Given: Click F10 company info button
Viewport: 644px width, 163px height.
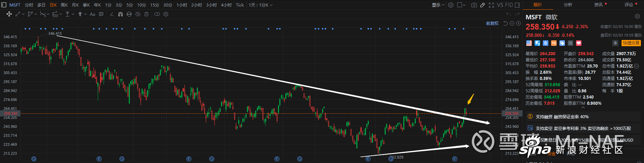Looking at the screenshot, I should click(509, 5).
